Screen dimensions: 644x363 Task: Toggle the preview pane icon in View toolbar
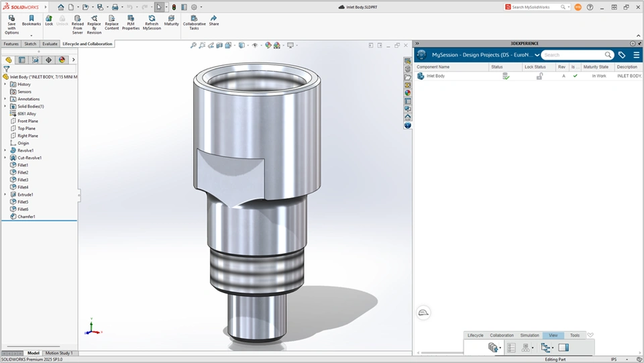pos(563,348)
